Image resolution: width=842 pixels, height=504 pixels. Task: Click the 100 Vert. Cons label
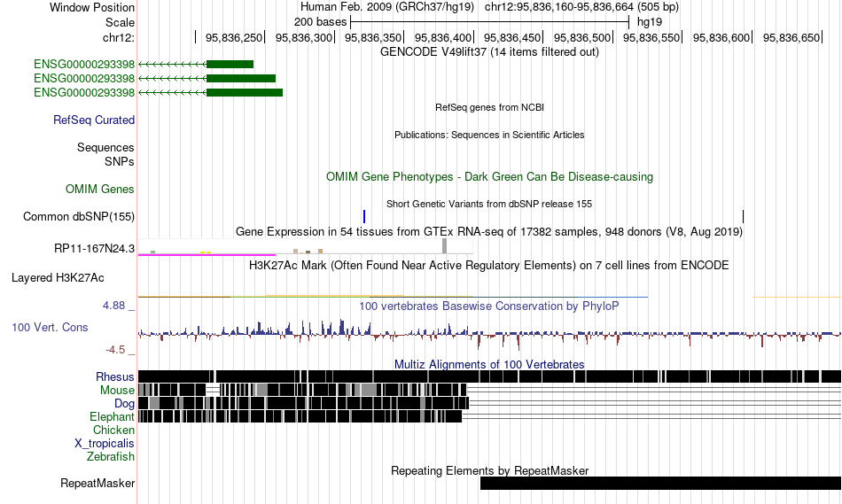[x=50, y=328]
